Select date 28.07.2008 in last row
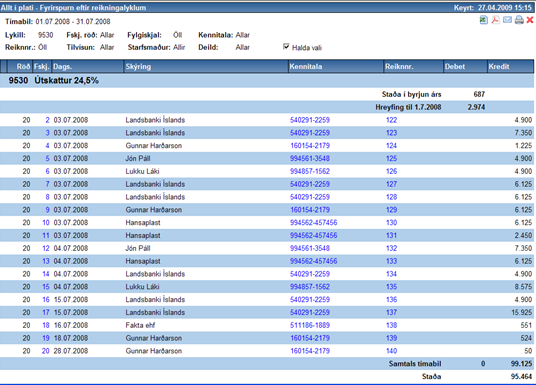The image size is (536, 385). tap(71, 351)
